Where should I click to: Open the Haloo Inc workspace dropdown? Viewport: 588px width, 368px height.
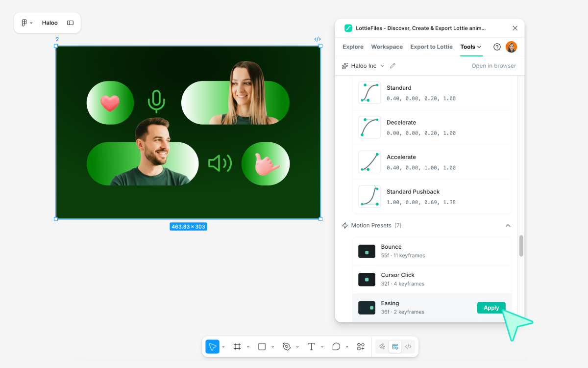(363, 66)
